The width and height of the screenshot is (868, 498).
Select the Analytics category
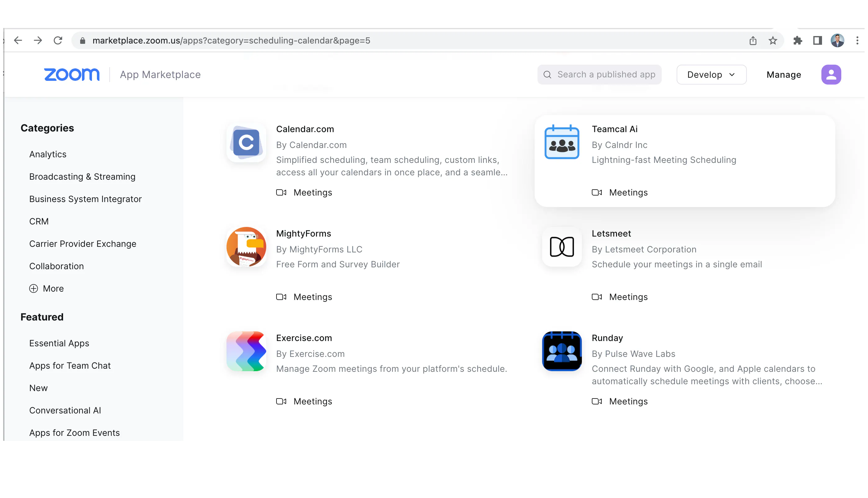point(48,155)
